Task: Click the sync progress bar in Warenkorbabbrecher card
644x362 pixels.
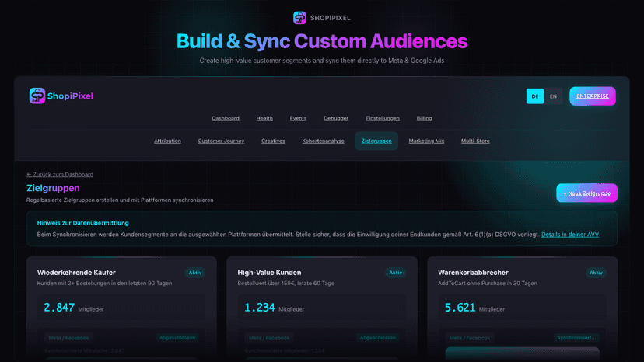Action: click(x=523, y=353)
